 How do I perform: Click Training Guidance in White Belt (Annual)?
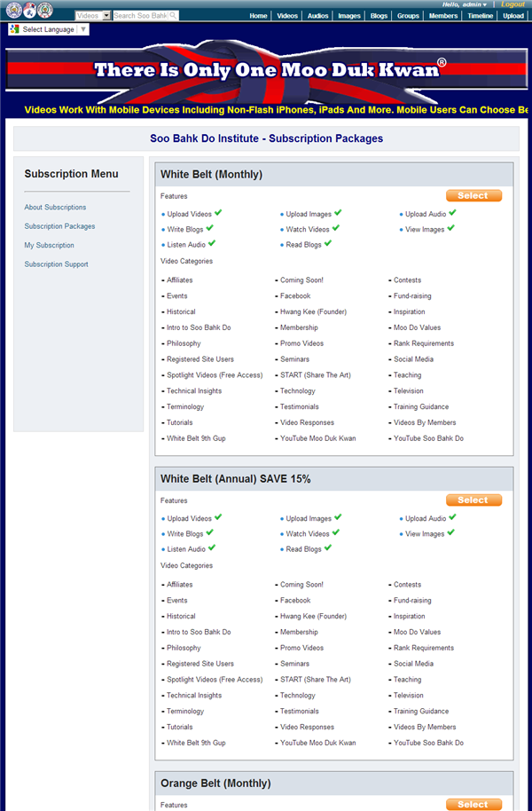(421, 711)
